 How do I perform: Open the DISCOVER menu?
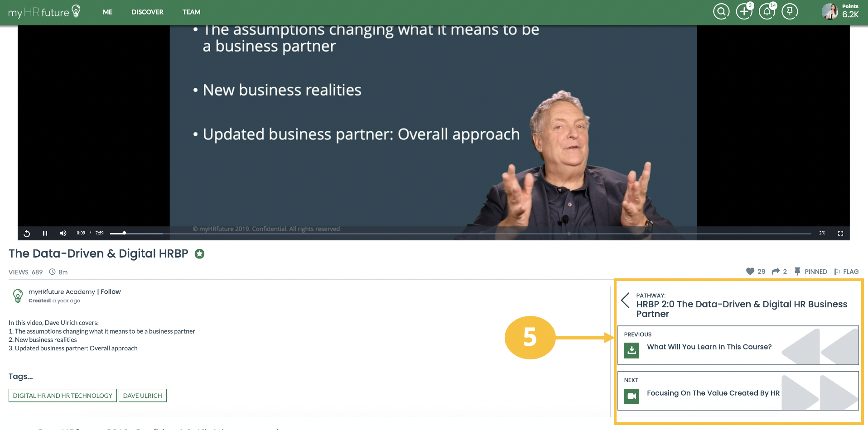click(x=147, y=12)
